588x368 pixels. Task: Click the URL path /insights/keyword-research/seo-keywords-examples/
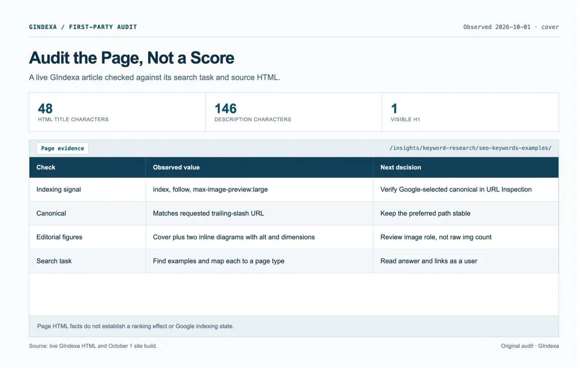pos(470,148)
